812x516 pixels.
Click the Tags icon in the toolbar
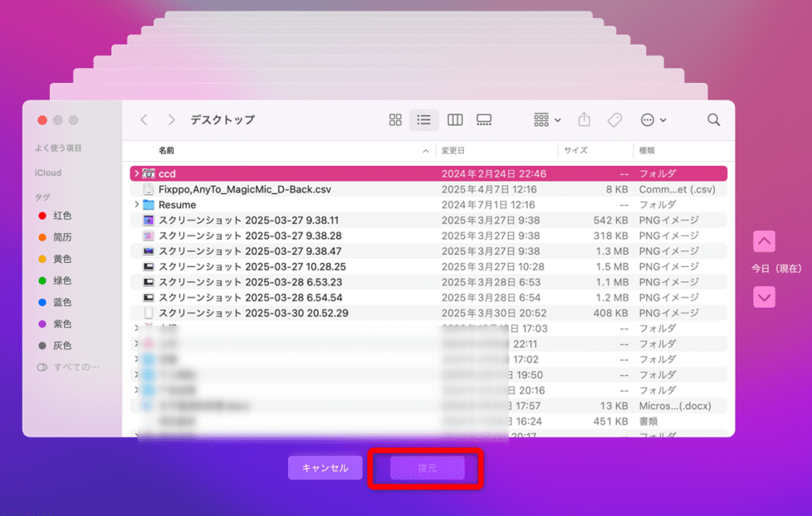coord(614,119)
